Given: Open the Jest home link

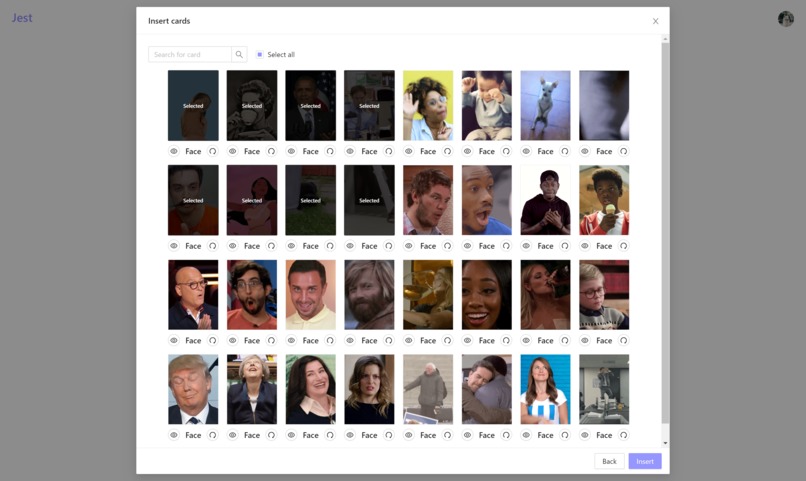Looking at the screenshot, I should pyautogui.click(x=22, y=17).
